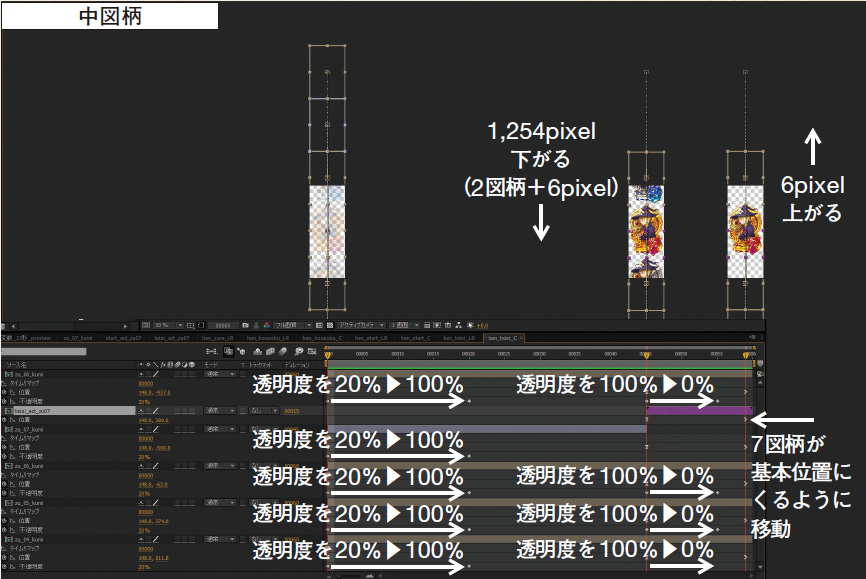Toggle opacity stopwatch for zu_08_kumi
The image size is (866, 579).
click(5, 402)
